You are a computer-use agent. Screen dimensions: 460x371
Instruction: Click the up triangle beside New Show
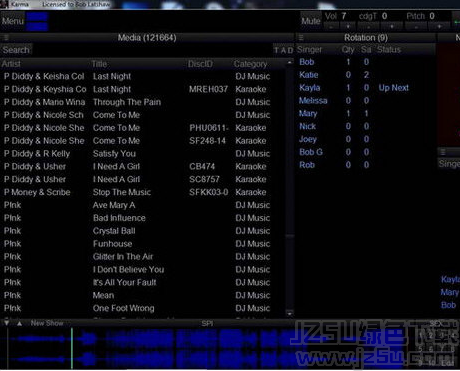[20, 323]
